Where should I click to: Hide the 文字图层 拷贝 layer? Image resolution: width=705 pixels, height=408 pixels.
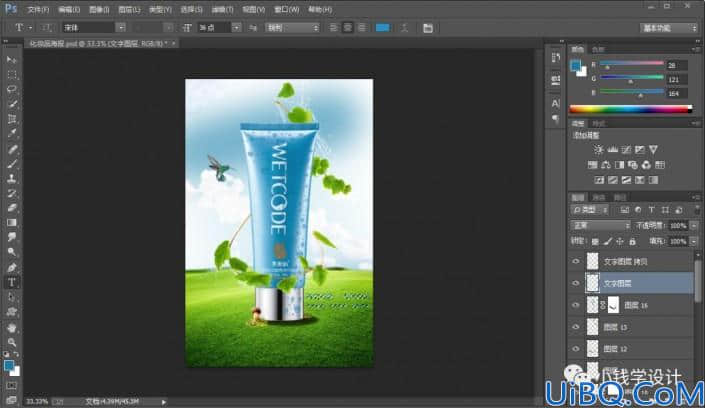576,261
